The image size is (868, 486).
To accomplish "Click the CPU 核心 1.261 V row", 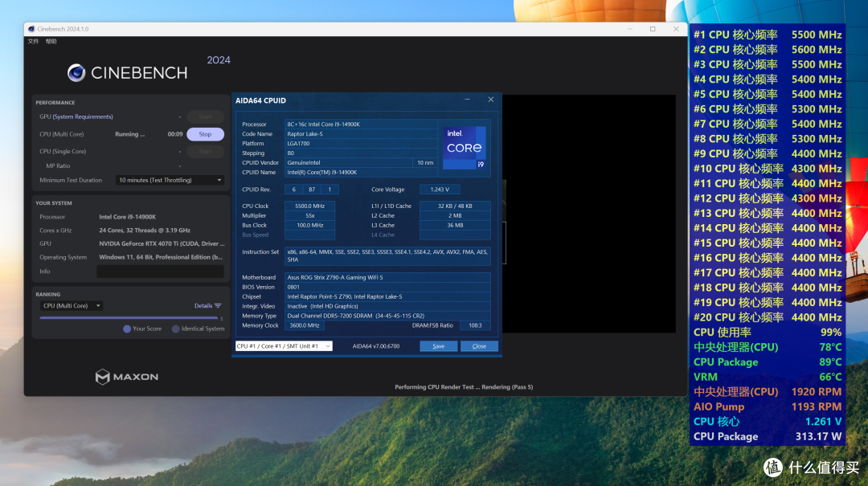I will (x=768, y=422).
